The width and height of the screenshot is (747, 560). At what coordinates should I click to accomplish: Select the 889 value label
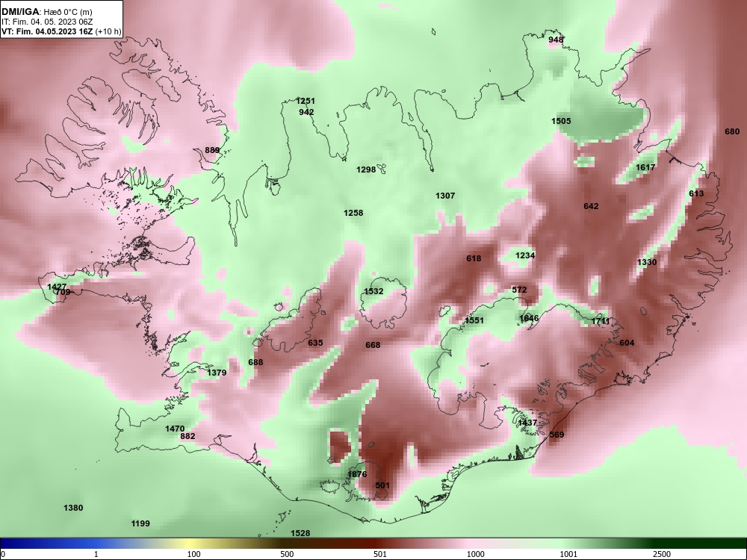(x=212, y=150)
